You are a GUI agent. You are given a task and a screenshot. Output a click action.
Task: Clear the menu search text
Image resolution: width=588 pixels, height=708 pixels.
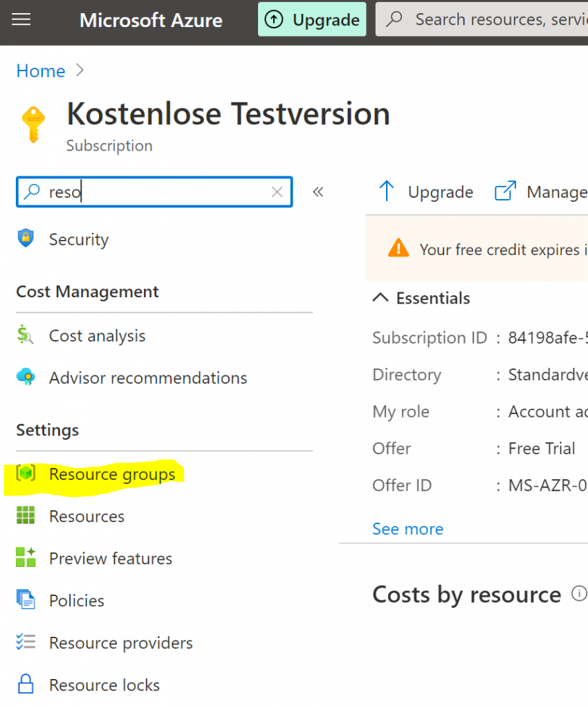(x=277, y=192)
